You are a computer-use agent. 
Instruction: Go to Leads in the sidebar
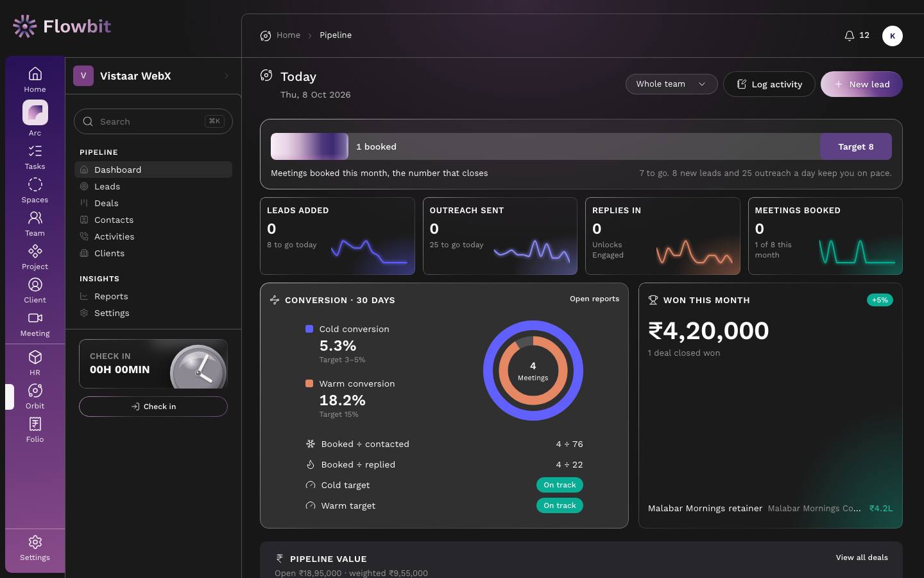(153, 186)
